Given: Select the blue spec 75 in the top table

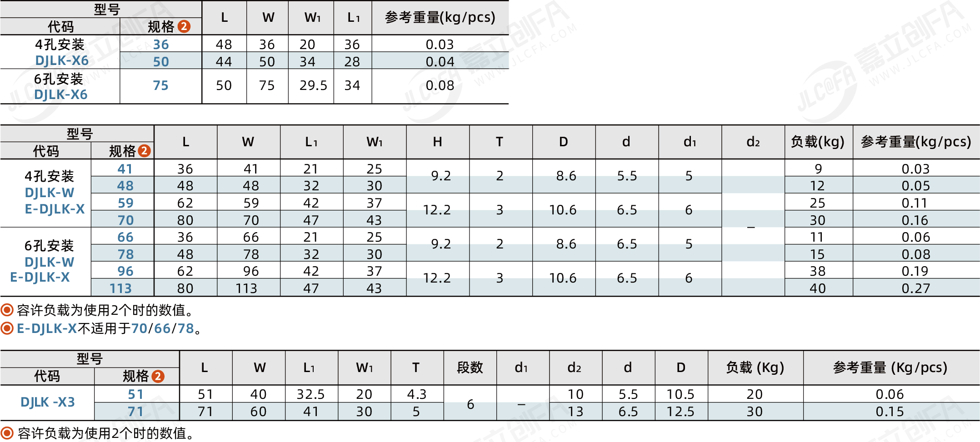Looking at the screenshot, I should click(x=160, y=85).
